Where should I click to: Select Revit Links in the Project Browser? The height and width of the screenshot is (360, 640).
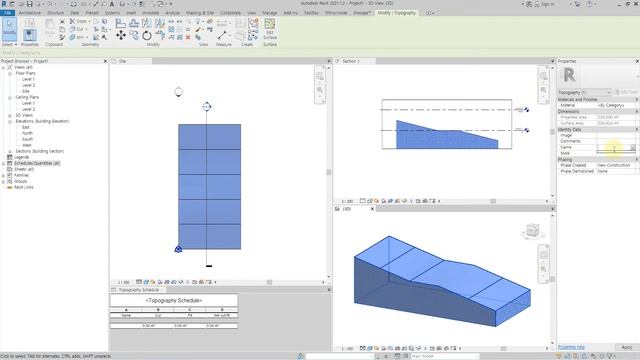point(24,187)
